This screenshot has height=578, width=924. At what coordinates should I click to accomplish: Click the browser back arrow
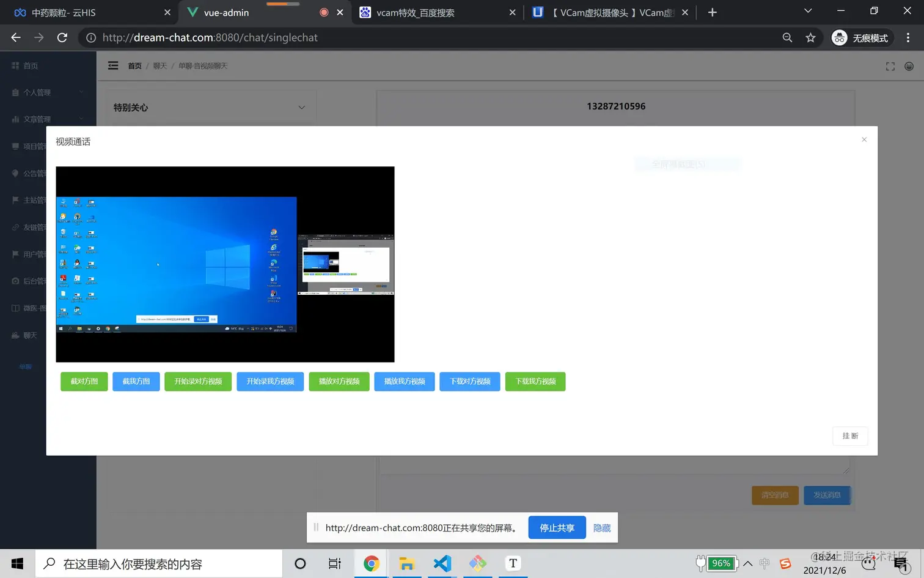[16, 37]
